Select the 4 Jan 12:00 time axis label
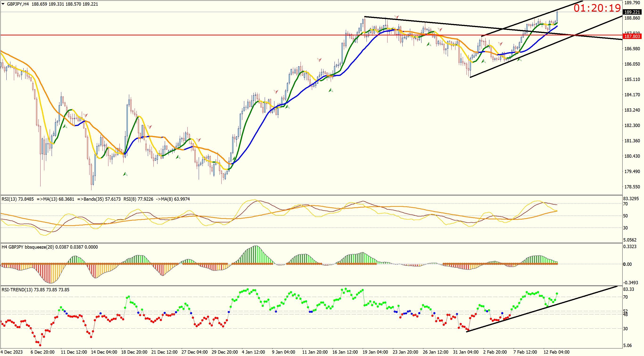 (x=253, y=352)
